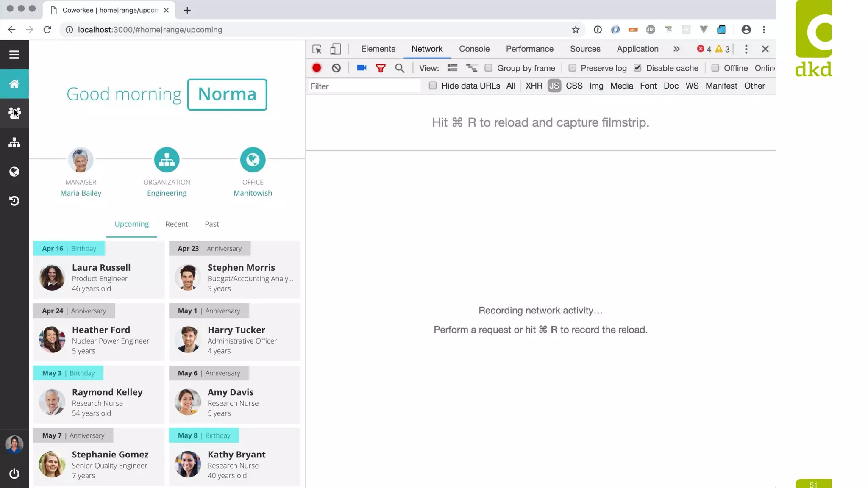
Task: Filter requests by XHR type
Action: coord(534,86)
